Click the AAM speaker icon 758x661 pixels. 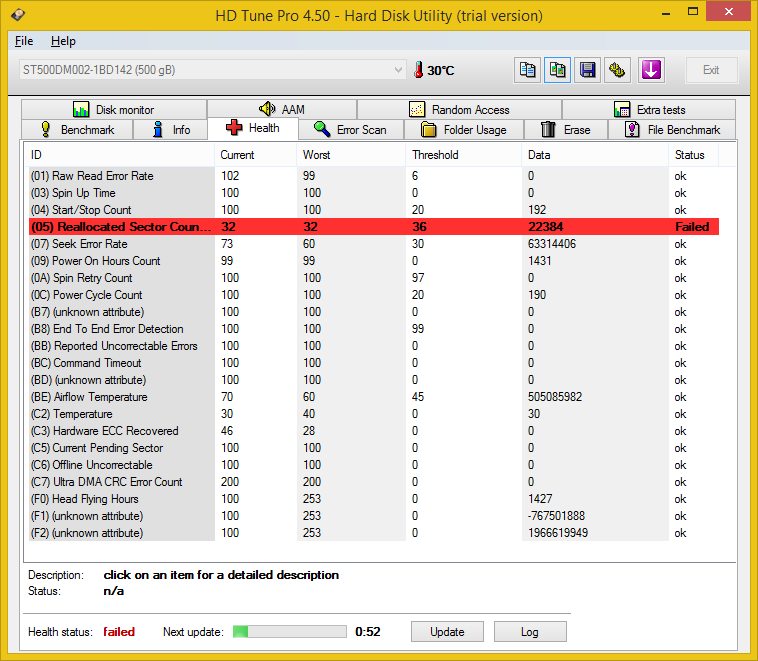(x=267, y=109)
